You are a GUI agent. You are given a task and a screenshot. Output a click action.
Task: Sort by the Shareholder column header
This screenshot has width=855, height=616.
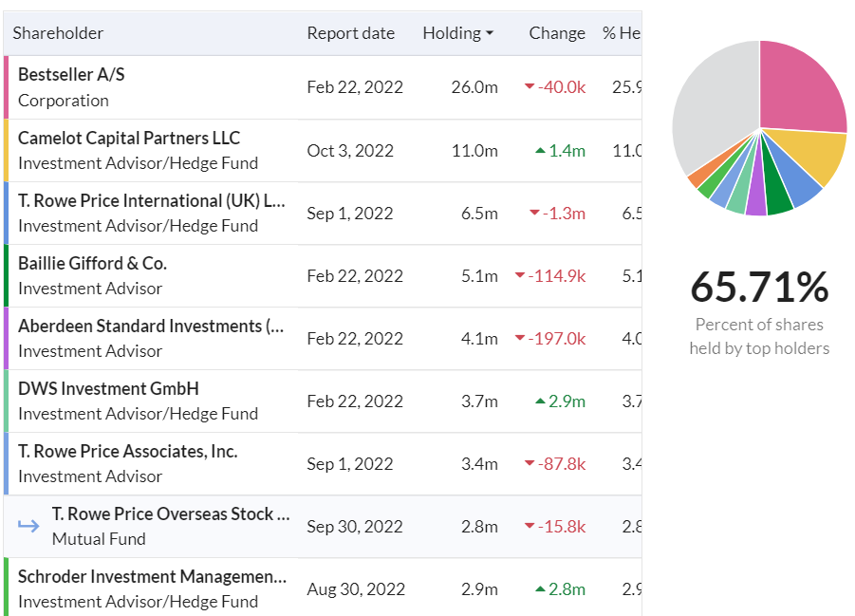58,33
